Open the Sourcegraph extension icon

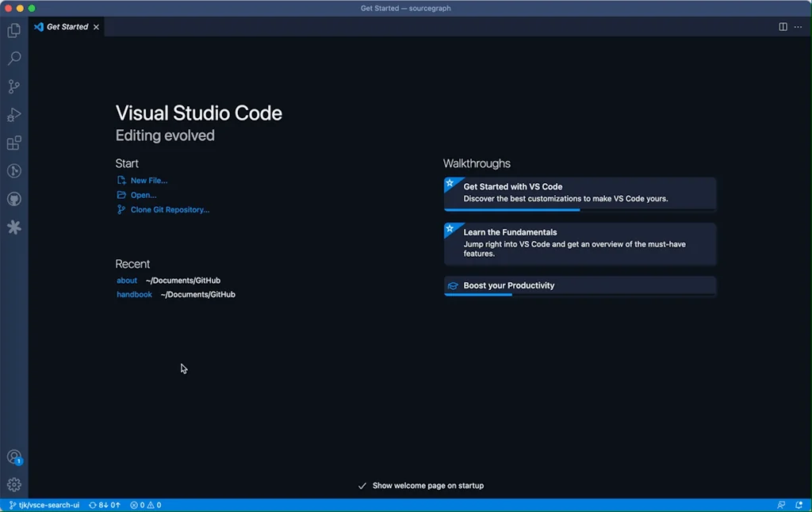pyautogui.click(x=13, y=227)
